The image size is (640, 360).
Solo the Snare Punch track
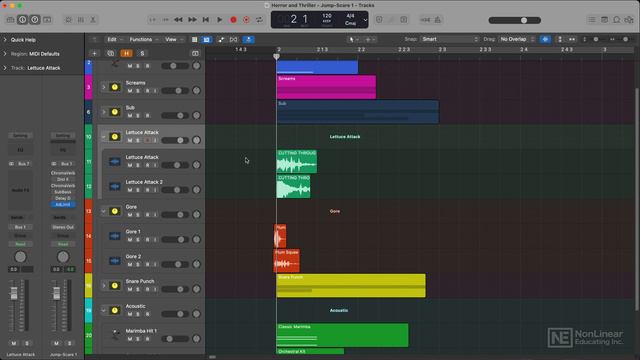[138, 290]
